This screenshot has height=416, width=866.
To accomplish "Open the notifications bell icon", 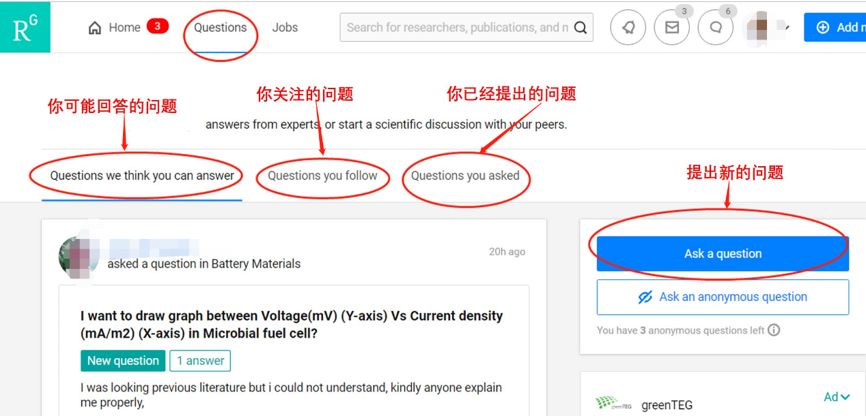I will click(x=628, y=28).
